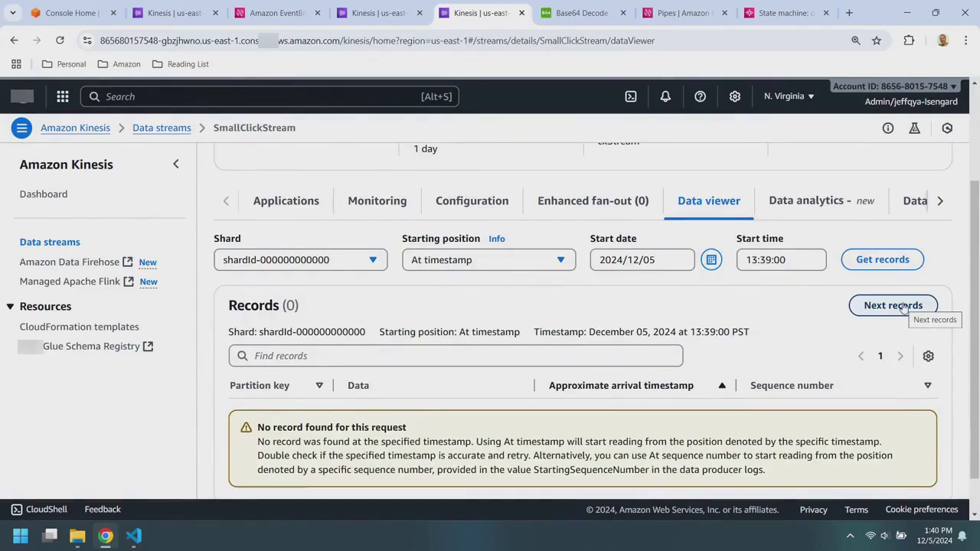Open the Dashboard sidebar link
The height and width of the screenshot is (551, 980).
[x=44, y=194]
